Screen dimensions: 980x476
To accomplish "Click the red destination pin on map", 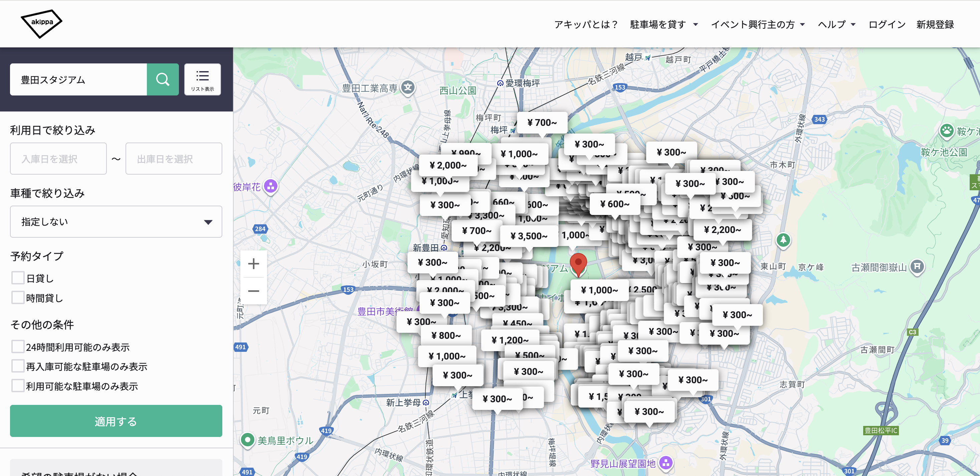I will 578,263.
